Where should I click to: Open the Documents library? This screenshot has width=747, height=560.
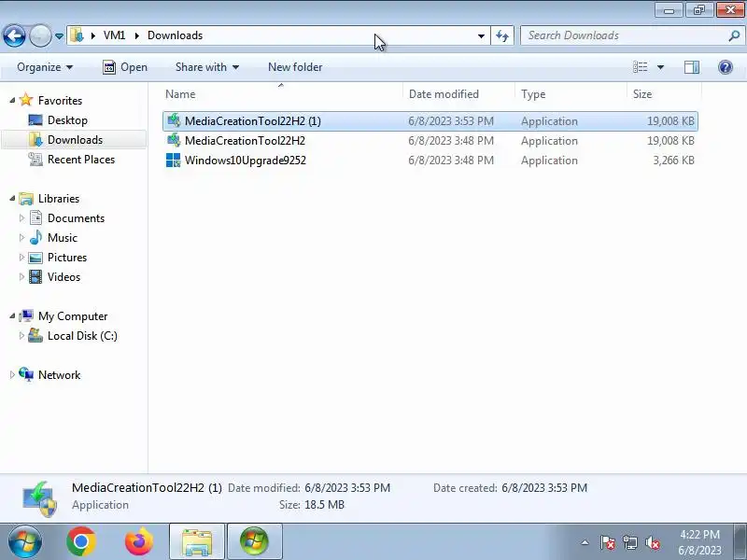76,218
